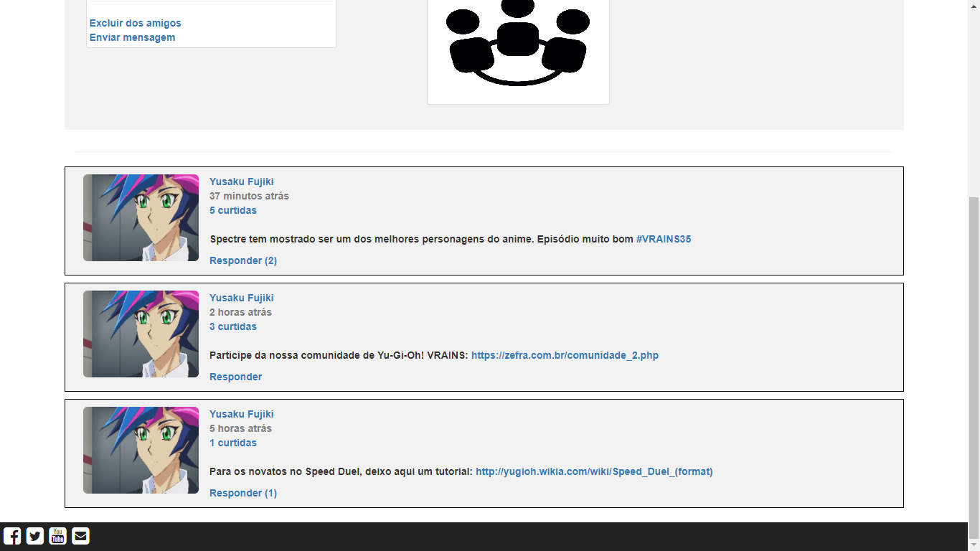Open the #VRAINS35 hashtag
Screen dimensions: 980x551
[x=665, y=238]
